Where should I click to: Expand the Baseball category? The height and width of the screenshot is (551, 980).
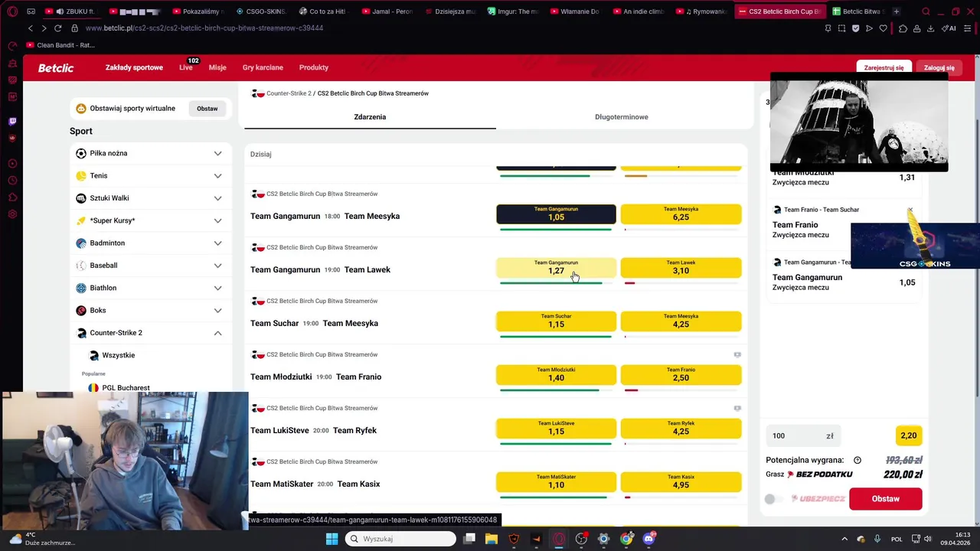coord(217,266)
